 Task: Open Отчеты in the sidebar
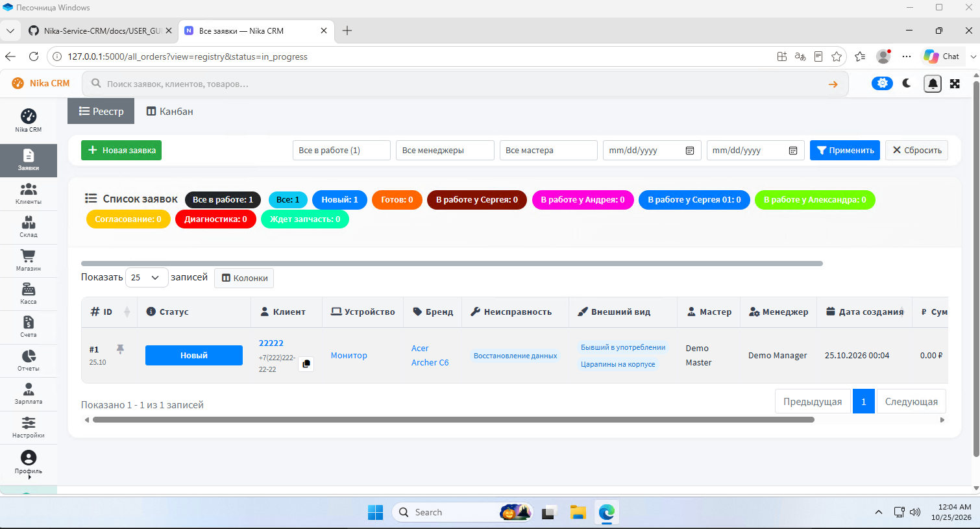pyautogui.click(x=29, y=361)
